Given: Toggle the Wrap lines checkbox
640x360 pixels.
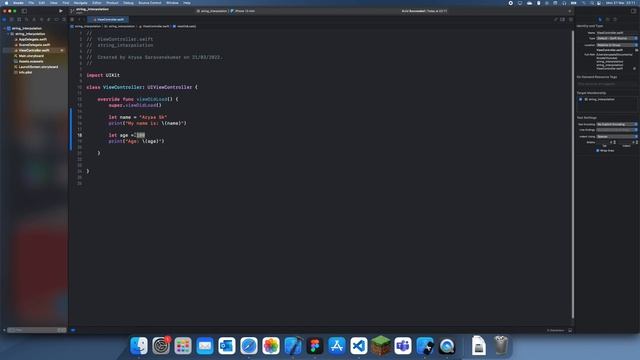Looking at the screenshot, I should 598,151.
